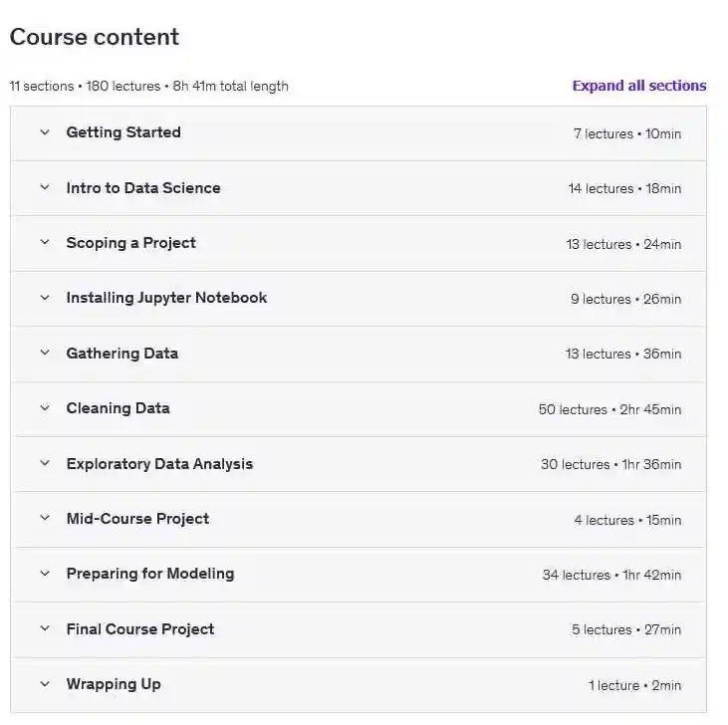Expand the Gathering Data section arrow
728x725 pixels.
(44, 353)
